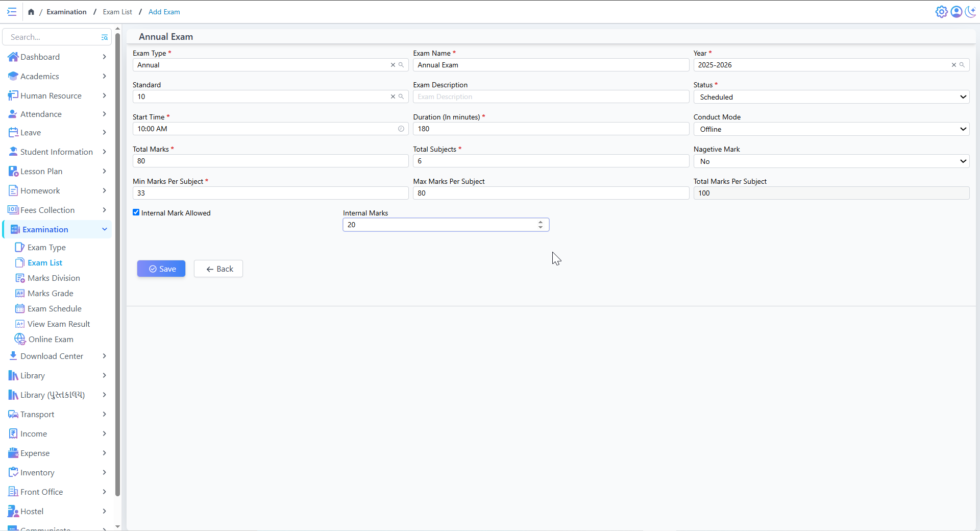Image resolution: width=980 pixels, height=531 pixels.
Task: Open the Start Time clock picker
Action: pyautogui.click(x=401, y=129)
